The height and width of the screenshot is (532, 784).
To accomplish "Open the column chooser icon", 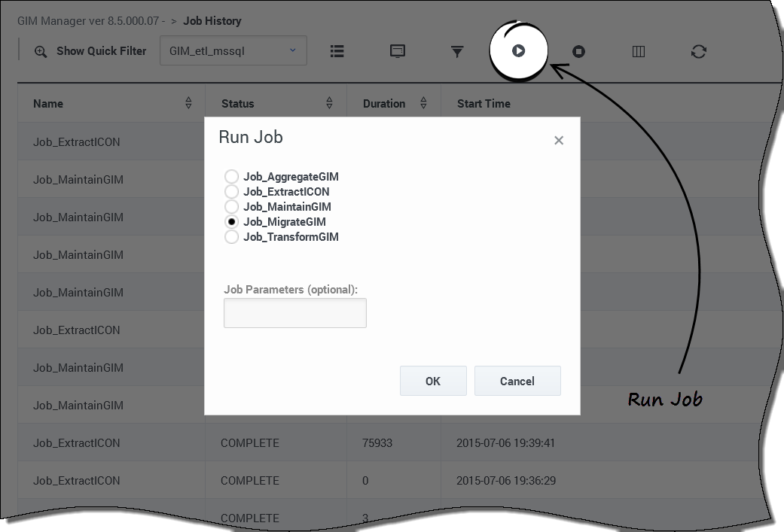I will 639,51.
